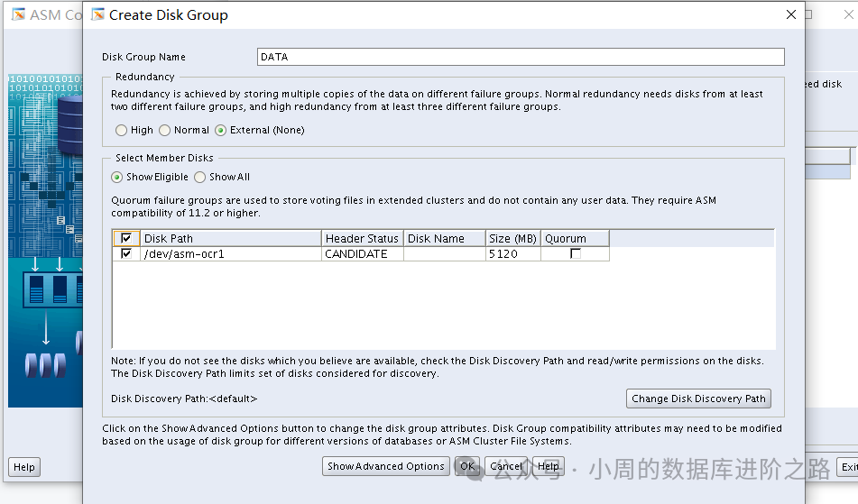Select Show Eligible disks option
Viewport: 858px width, 504px height.
coord(117,177)
